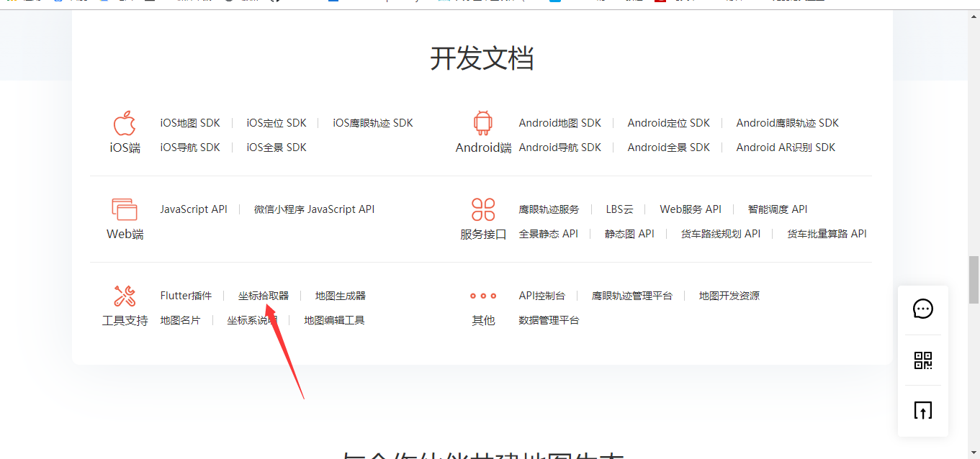Open Android导航 SDK link

(x=560, y=147)
